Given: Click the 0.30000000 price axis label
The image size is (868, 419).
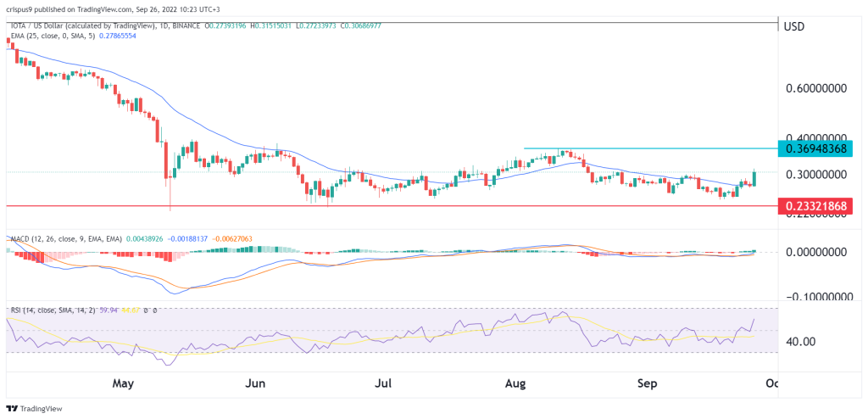Looking at the screenshot, I should point(815,174).
